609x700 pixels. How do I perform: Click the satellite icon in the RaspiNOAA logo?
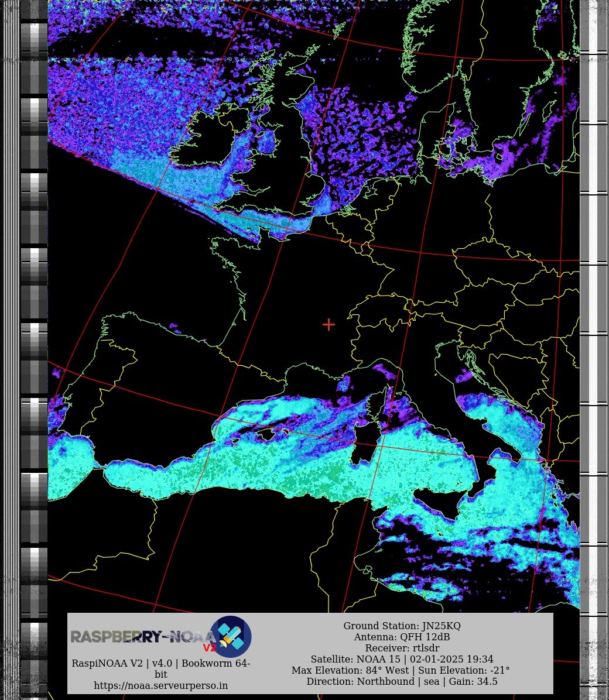pyautogui.click(x=231, y=636)
